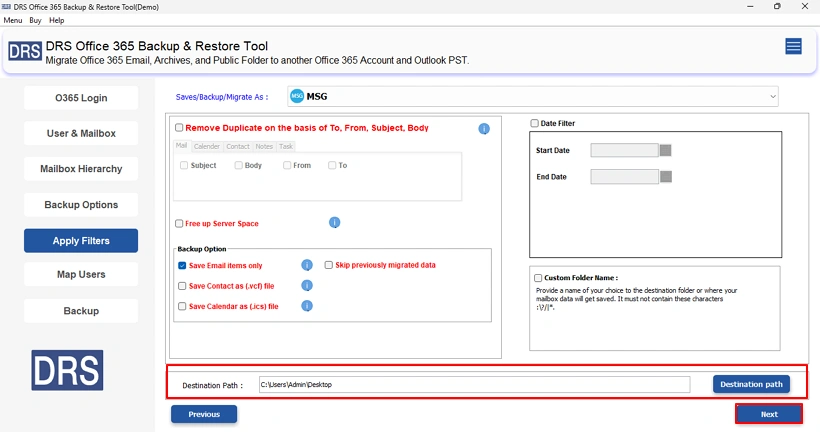Viewport: 820px width, 432px height.
Task: Open the Buy menu
Action: pyautogui.click(x=35, y=20)
